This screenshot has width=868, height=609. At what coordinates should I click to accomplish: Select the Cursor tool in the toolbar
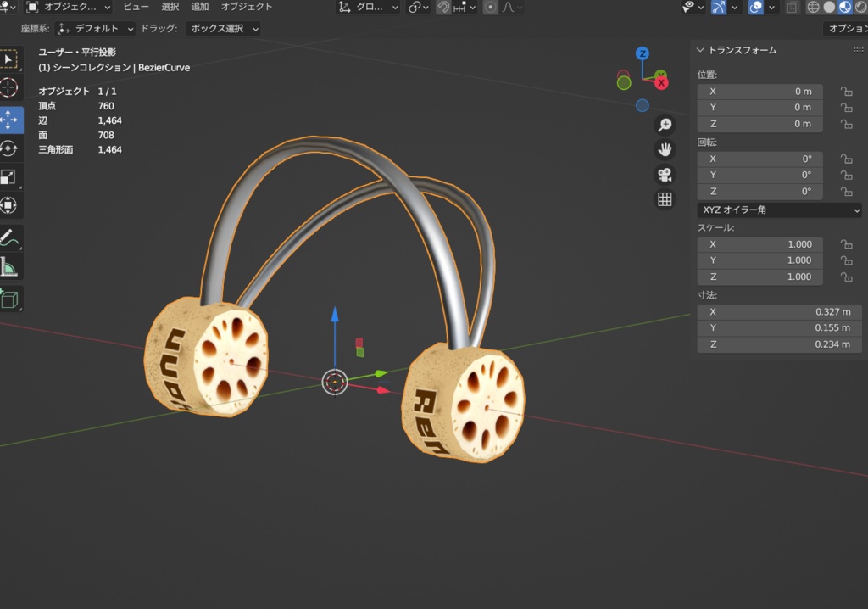pyautogui.click(x=9, y=87)
